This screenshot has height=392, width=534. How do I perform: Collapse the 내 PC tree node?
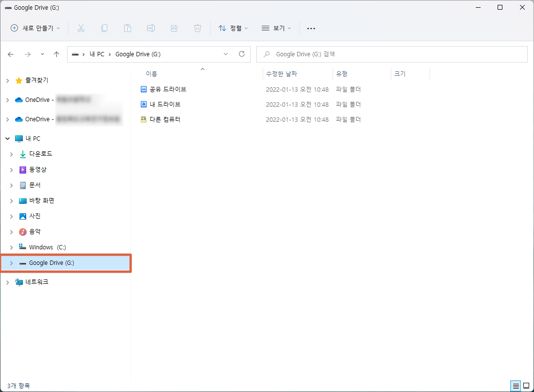click(x=7, y=138)
